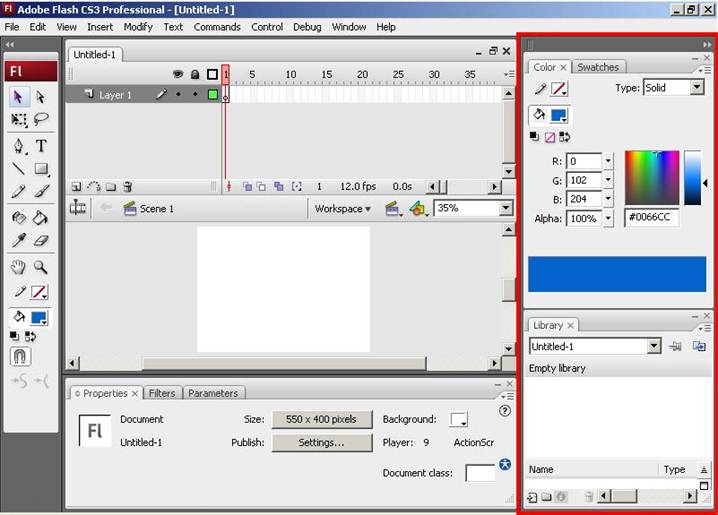
Task: Pick a hue in the color spectrum box
Action: pyautogui.click(x=652, y=177)
